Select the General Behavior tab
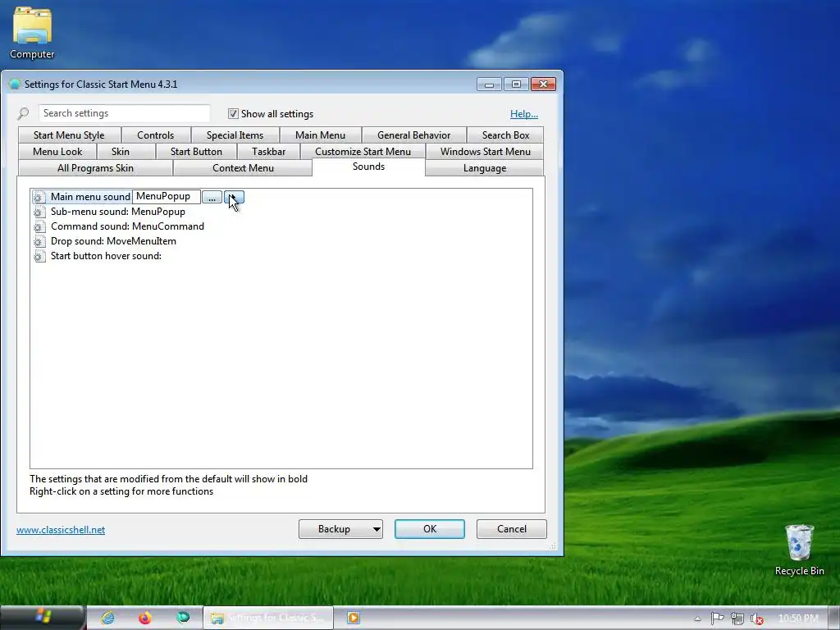840x630 pixels. coord(413,135)
